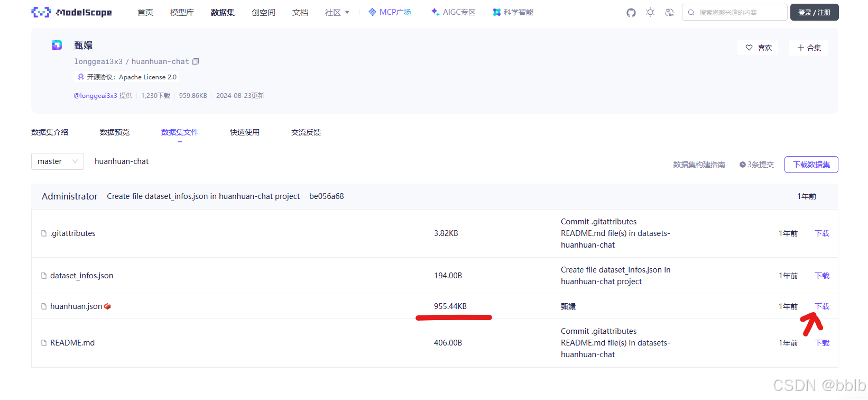Open AIGC专区 link

(453, 12)
